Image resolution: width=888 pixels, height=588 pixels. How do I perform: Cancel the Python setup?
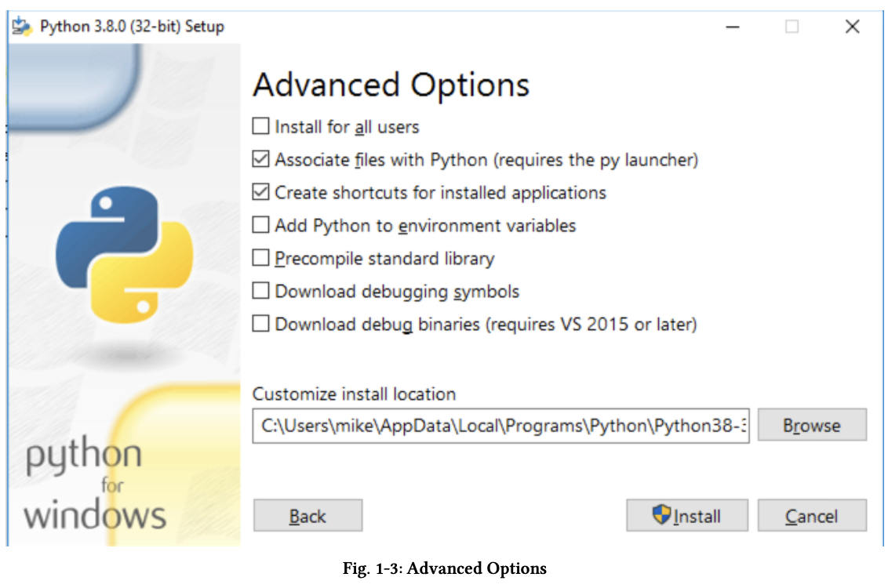pos(812,516)
